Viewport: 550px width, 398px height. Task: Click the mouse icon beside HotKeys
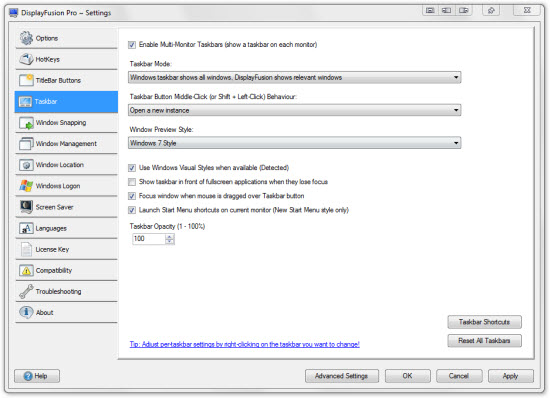tap(26, 59)
